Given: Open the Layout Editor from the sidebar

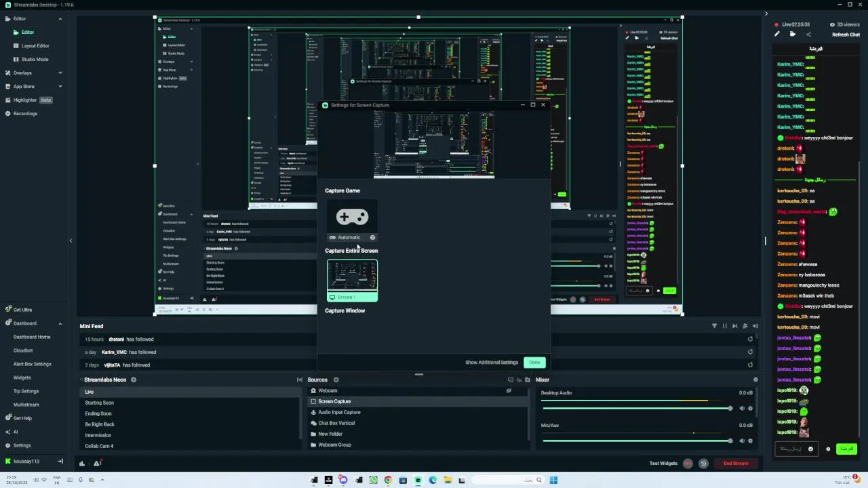Looking at the screenshot, I should 35,45.
